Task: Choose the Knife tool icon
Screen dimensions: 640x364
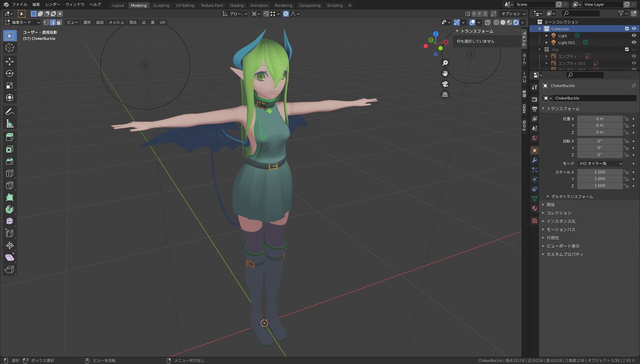Action: tap(9, 185)
